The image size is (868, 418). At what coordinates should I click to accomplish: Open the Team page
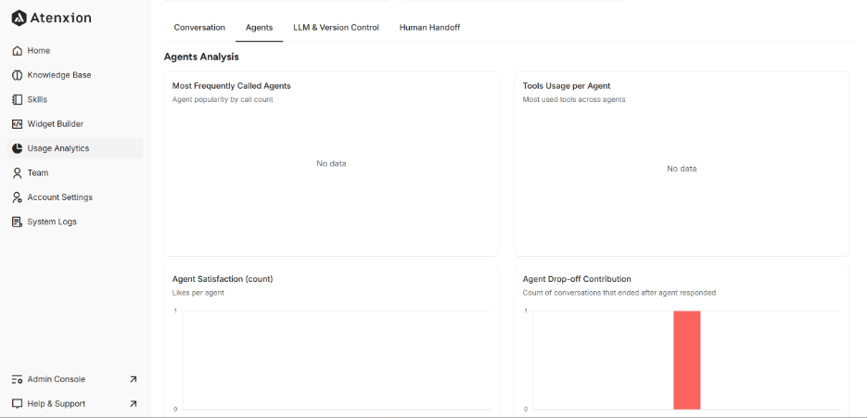point(75,172)
